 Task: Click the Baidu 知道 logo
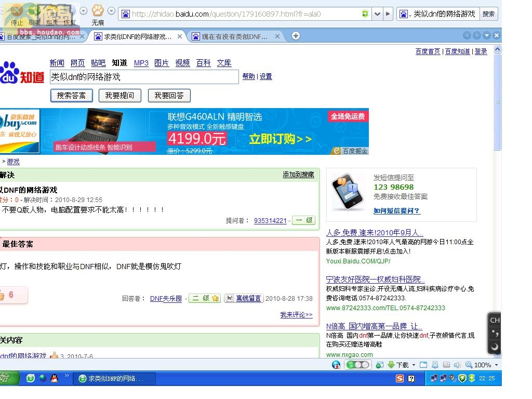22,73
